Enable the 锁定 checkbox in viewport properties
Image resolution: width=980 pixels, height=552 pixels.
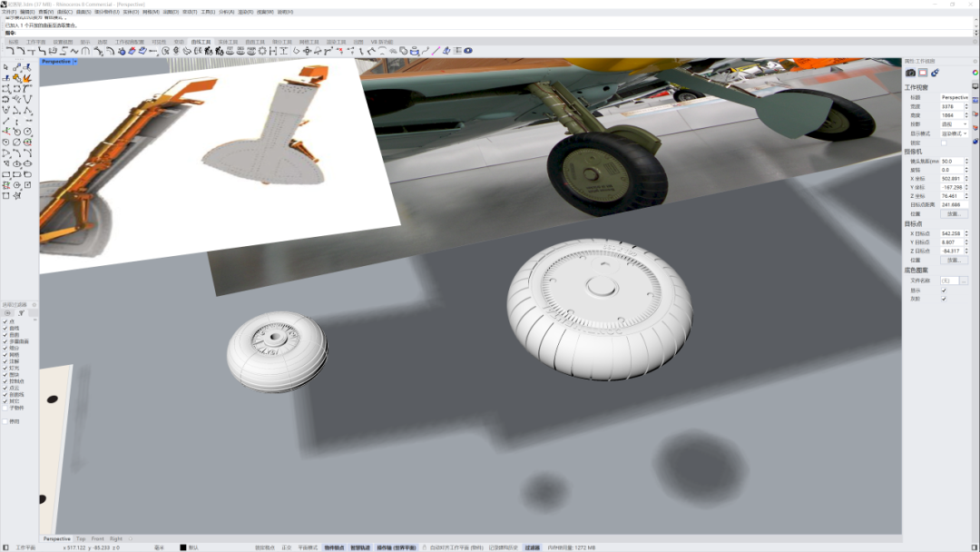944,143
